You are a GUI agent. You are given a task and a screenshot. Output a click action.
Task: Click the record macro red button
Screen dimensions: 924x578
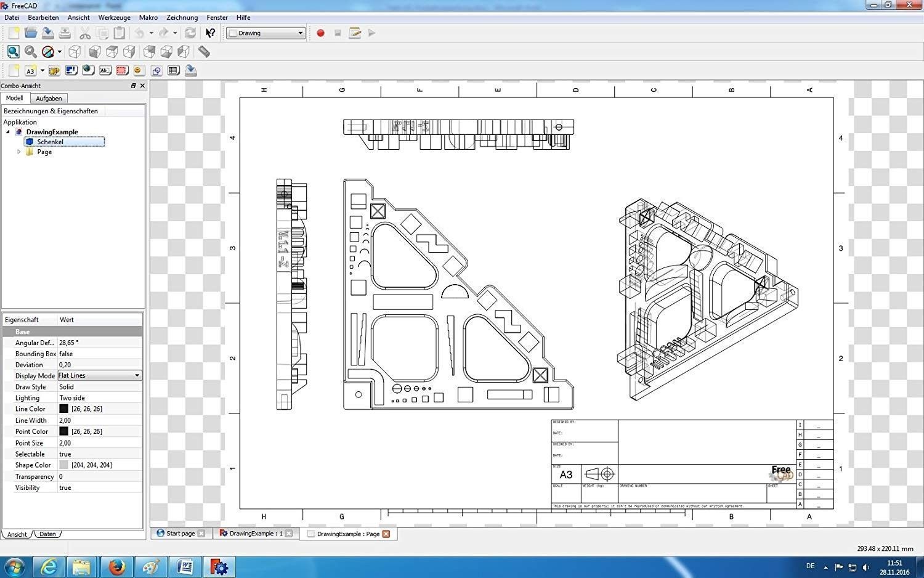point(320,33)
